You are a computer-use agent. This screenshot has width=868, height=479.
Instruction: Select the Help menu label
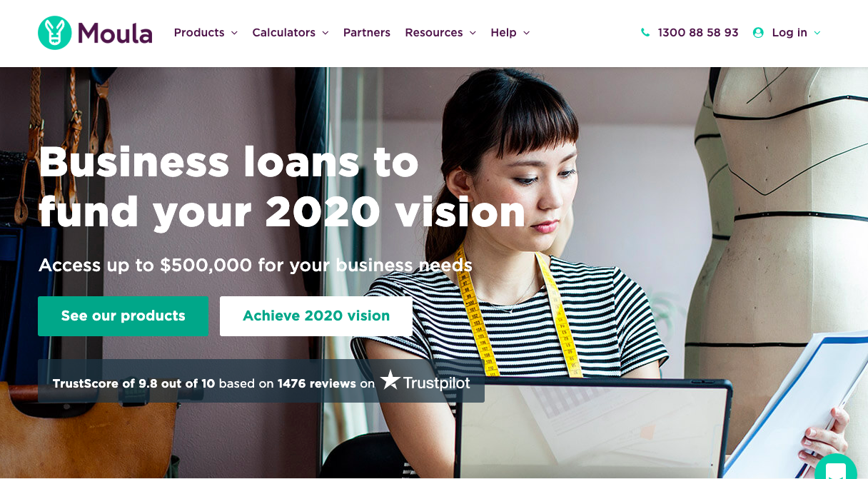[x=503, y=33]
